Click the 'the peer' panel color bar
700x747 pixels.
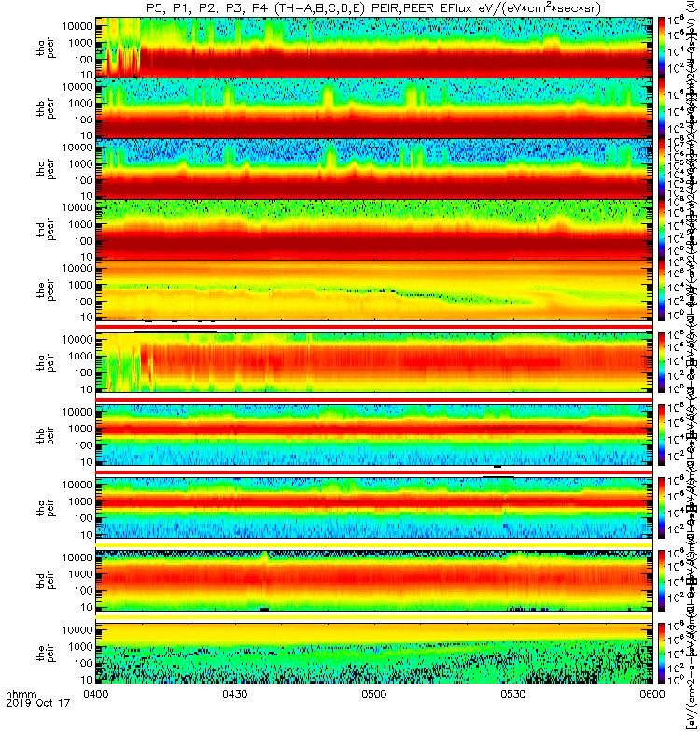click(x=662, y=290)
